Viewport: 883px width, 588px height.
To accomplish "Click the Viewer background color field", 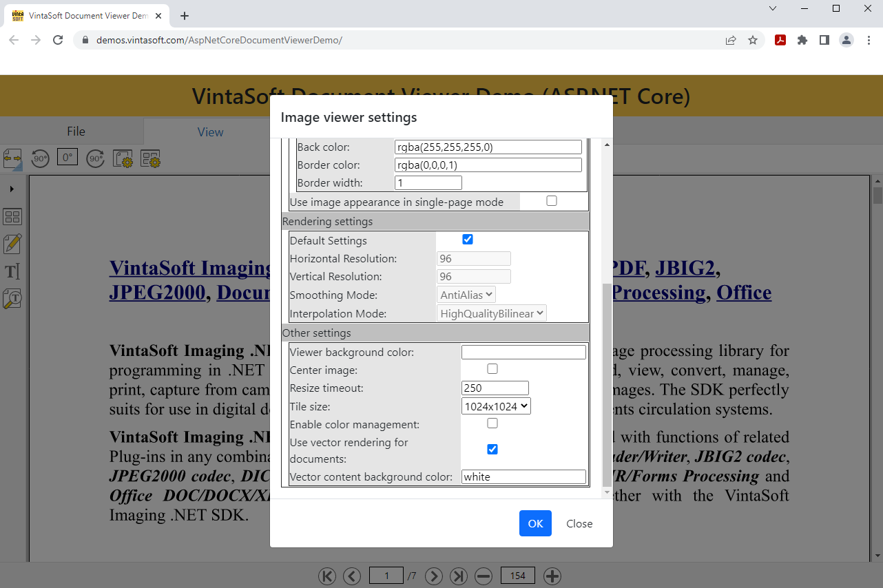I will point(523,353).
